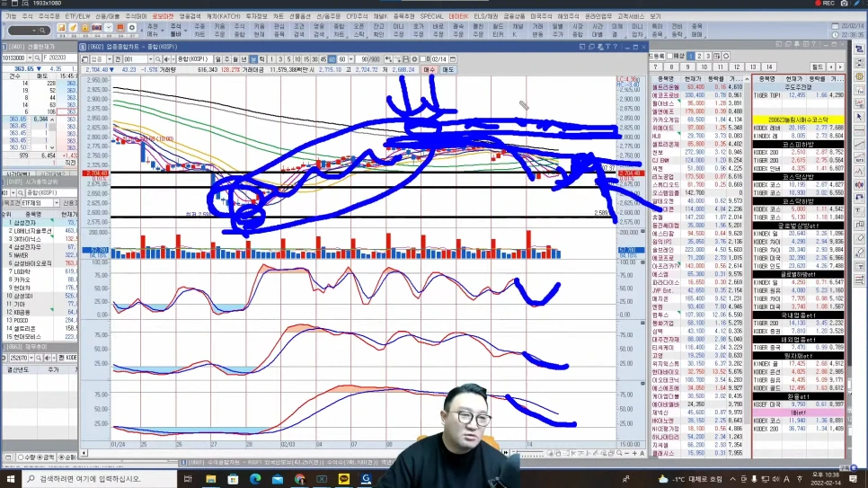The width and height of the screenshot is (868, 488).
Task: Click the brush-shaped toolbar icon
Action: 73,28
